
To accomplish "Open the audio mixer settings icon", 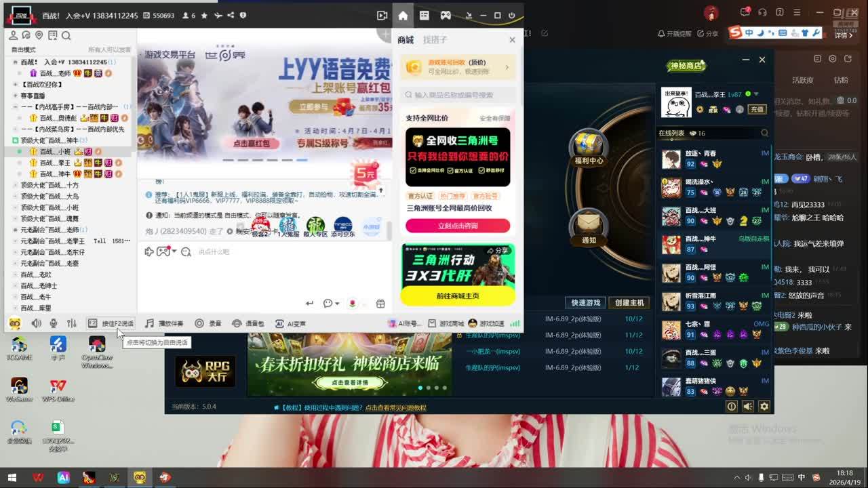I will pyautogui.click(x=72, y=324).
